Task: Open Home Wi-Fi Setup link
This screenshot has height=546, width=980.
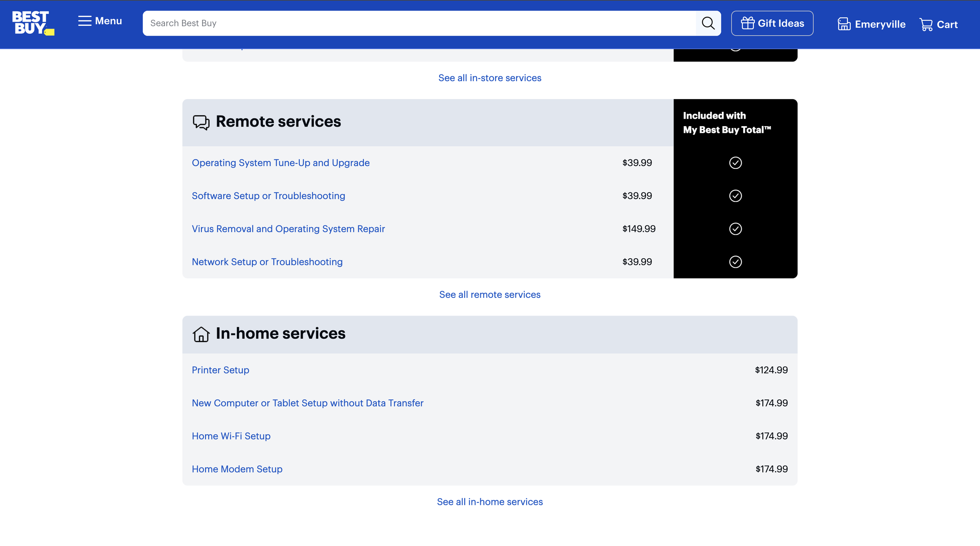Action: coord(231,436)
